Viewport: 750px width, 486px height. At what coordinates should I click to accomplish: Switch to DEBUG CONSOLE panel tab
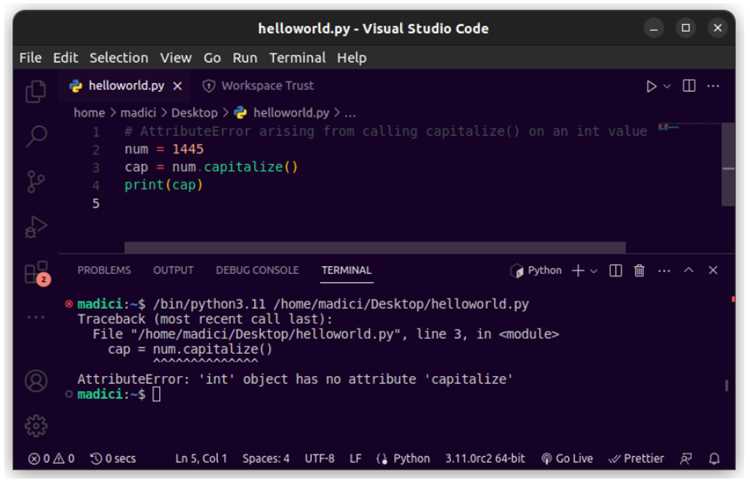click(257, 270)
